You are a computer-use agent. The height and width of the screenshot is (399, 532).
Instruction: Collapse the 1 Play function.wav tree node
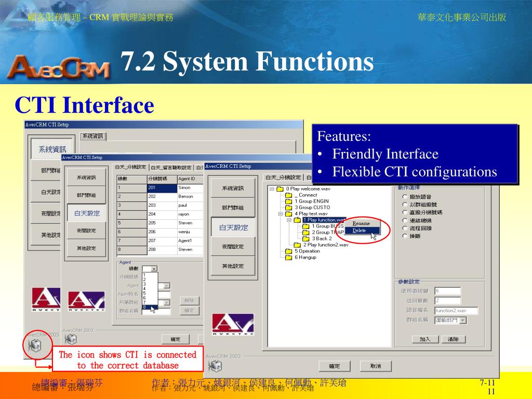pyautogui.click(x=289, y=220)
